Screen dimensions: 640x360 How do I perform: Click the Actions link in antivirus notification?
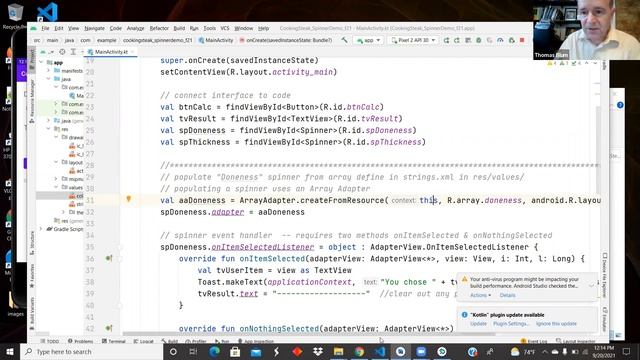click(x=480, y=295)
